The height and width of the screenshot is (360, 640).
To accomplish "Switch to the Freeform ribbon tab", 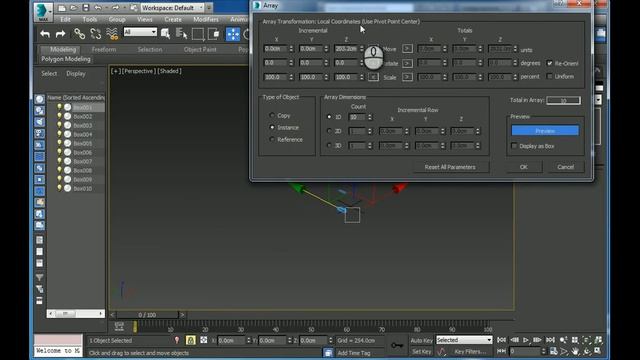I will point(104,49).
